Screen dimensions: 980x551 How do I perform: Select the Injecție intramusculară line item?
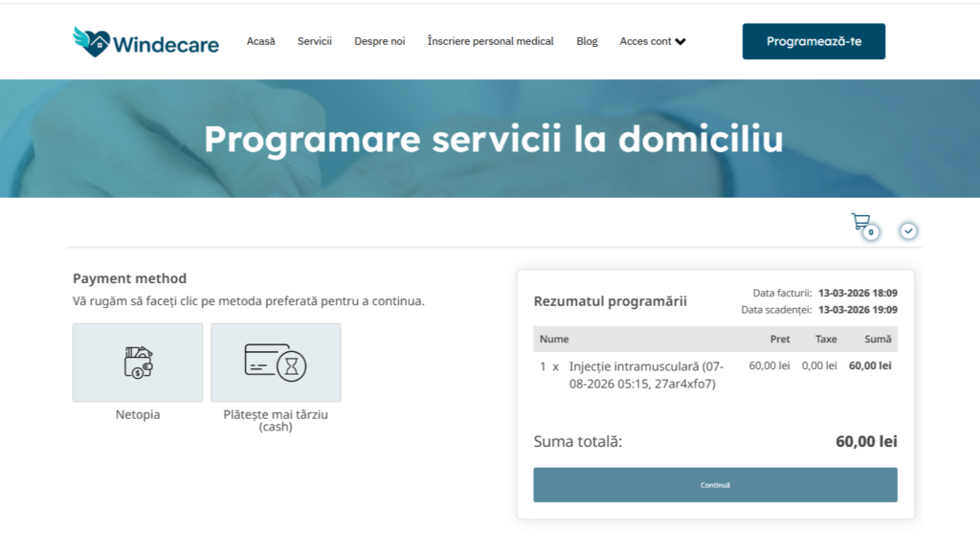point(646,374)
